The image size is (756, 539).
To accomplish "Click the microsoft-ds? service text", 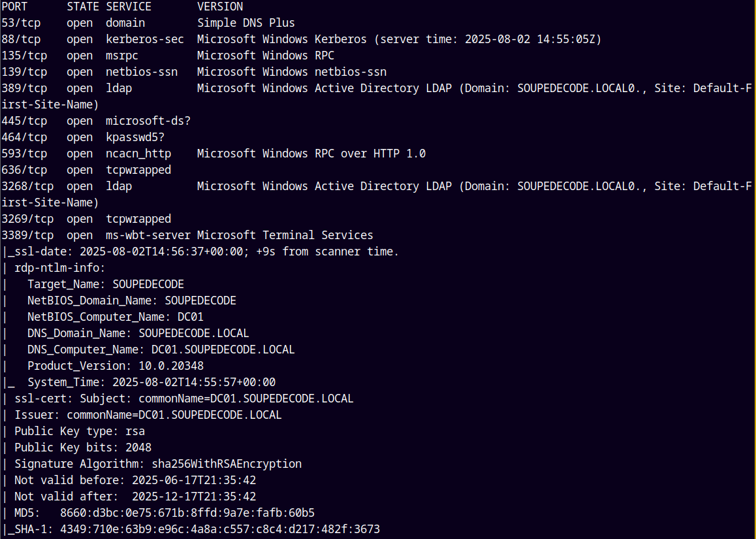I will 148,121.
